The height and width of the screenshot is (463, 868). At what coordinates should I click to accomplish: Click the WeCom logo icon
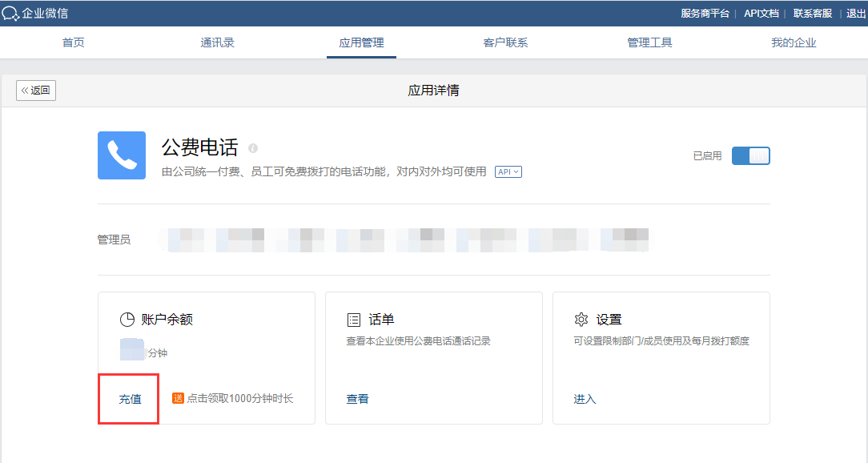click(x=10, y=14)
